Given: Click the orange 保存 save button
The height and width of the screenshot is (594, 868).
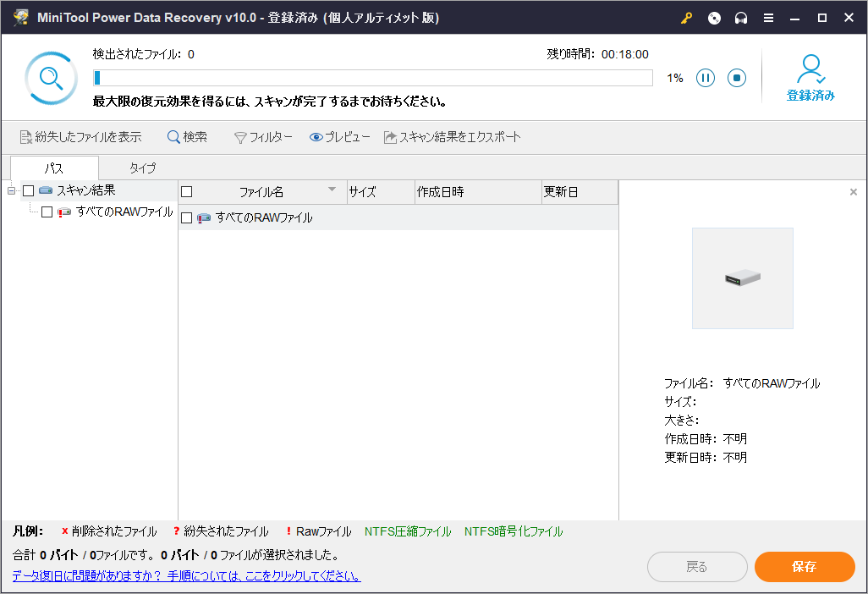Looking at the screenshot, I should point(805,566).
